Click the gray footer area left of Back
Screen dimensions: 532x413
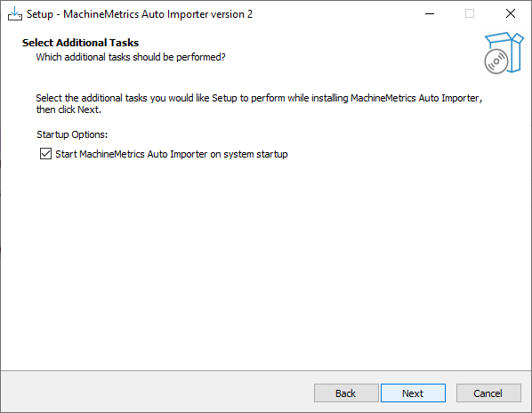(x=156, y=393)
